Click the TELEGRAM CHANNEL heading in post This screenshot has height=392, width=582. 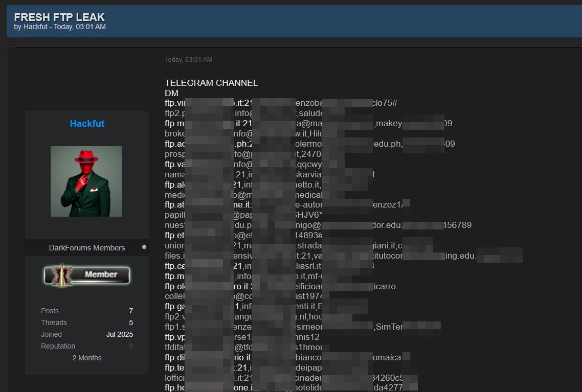pos(211,83)
